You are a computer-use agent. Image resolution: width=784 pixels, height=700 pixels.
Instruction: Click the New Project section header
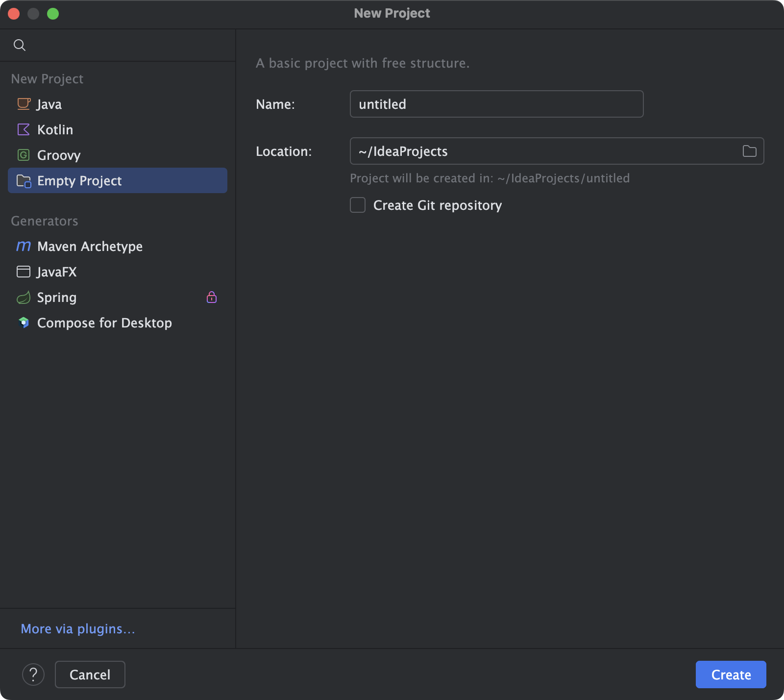click(x=47, y=79)
